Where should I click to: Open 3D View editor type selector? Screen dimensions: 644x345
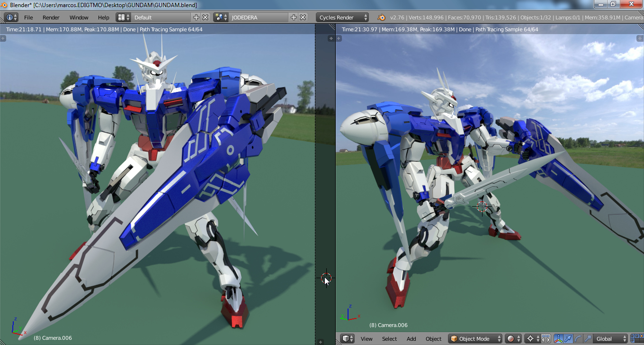click(x=348, y=339)
